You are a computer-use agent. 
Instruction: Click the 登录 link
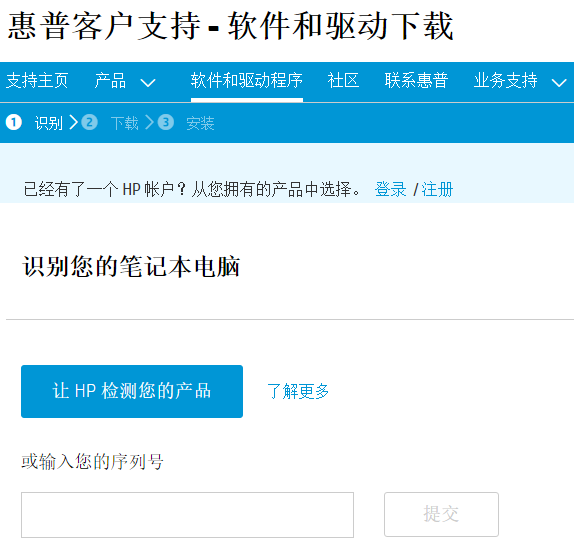pyautogui.click(x=391, y=190)
